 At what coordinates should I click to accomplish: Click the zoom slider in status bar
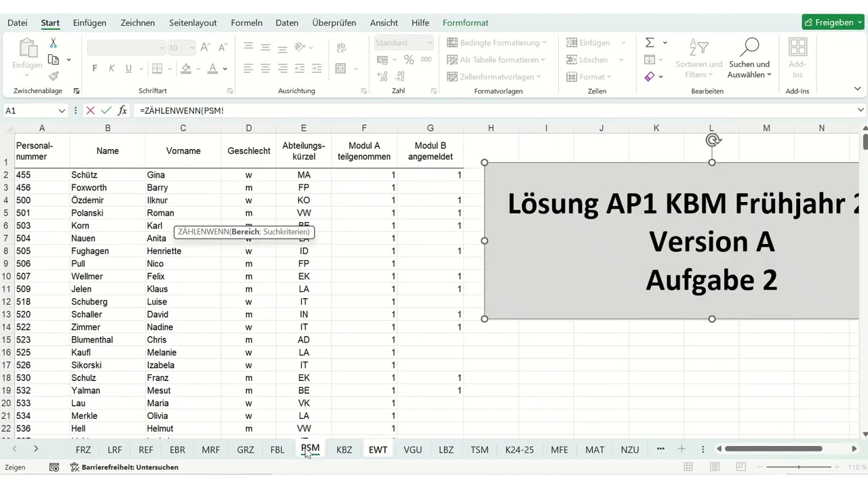[798, 467]
